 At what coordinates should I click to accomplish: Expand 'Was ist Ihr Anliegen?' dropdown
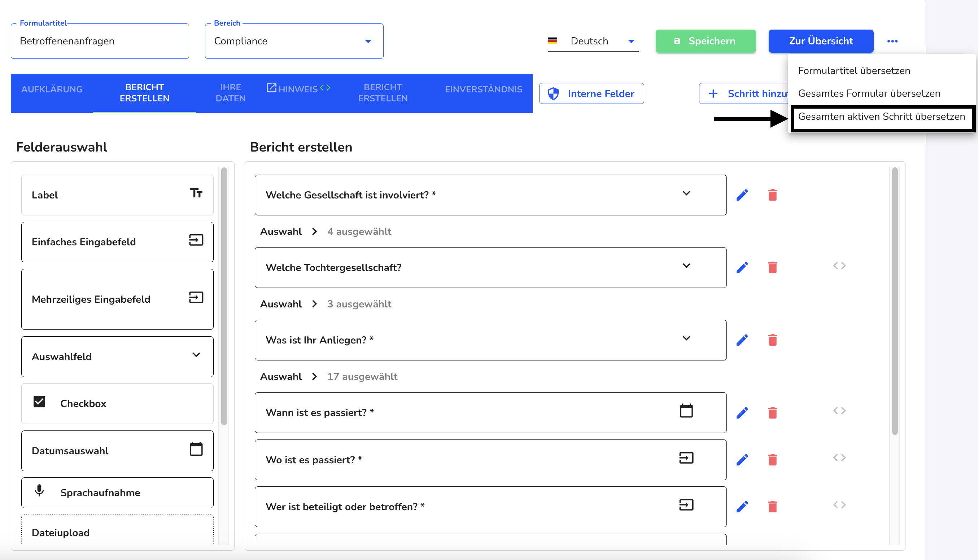(686, 338)
